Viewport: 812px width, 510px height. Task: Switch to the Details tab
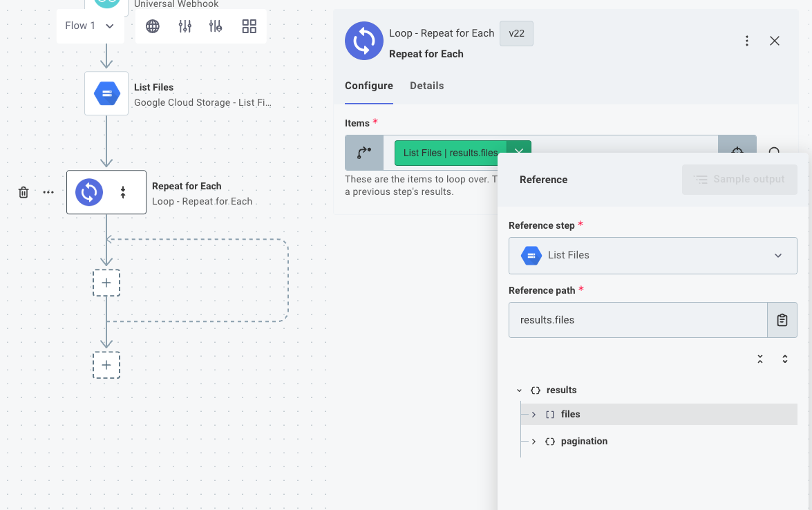click(x=426, y=86)
